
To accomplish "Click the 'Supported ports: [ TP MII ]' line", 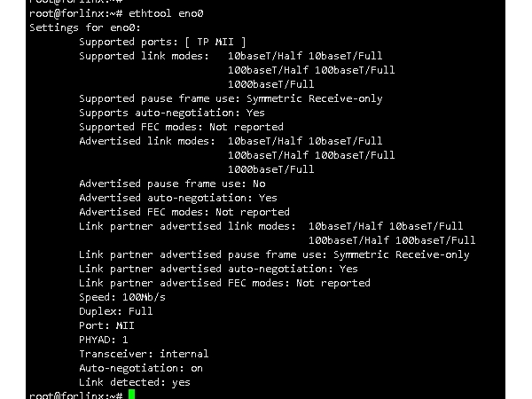I will tap(162, 42).
